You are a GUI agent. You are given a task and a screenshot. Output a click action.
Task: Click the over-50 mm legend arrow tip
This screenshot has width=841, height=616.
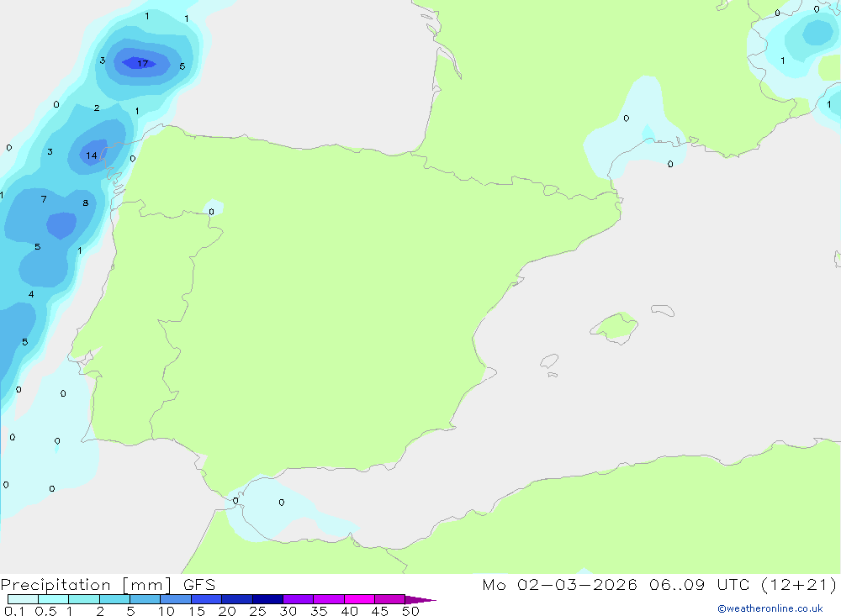[x=420, y=600]
